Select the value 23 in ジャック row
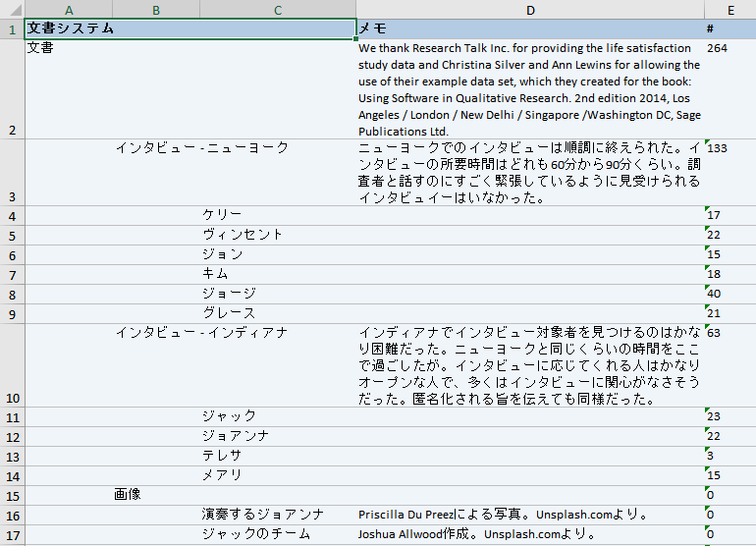756x546 pixels. [730, 416]
